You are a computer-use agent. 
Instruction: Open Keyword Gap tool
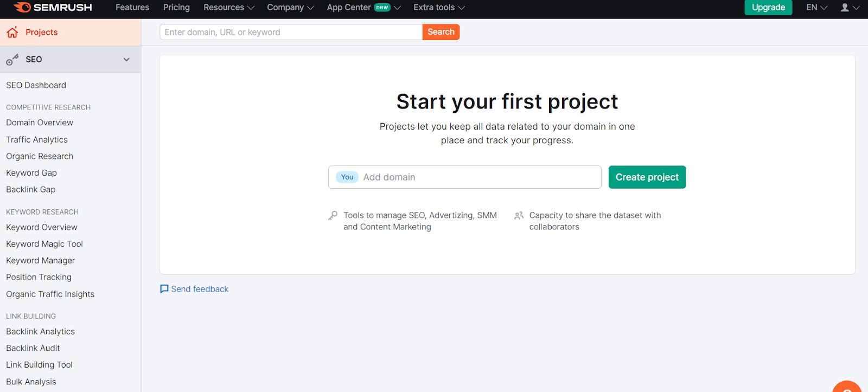click(31, 173)
